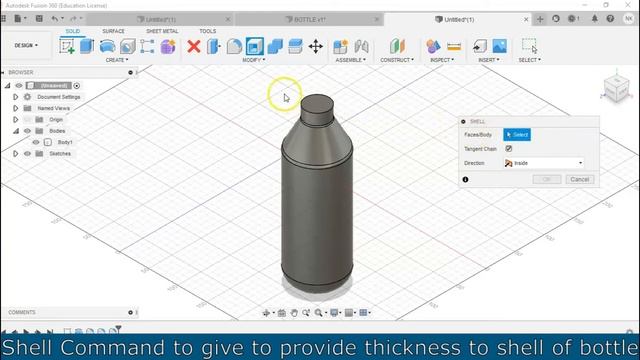Close the BOTTLE v1* tab
640x360 pixels.
coord(376,19)
